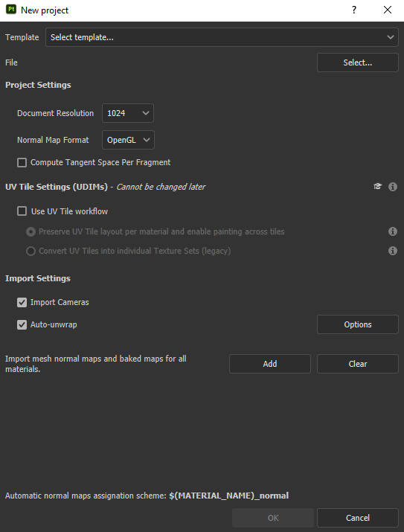
Task: Open the Select template dropdown
Action: click(222, 37)
